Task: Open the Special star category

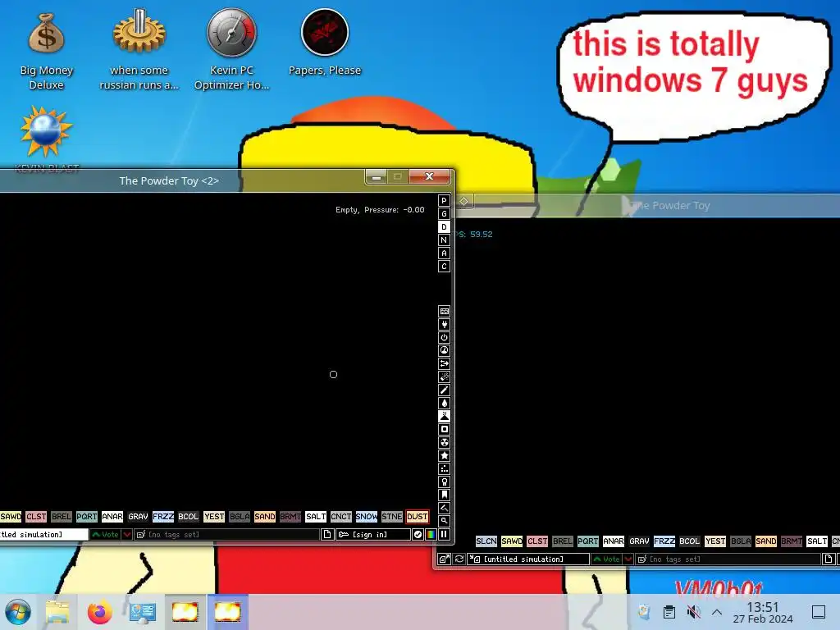Action: pyautogui.click(x=444, y=455)
